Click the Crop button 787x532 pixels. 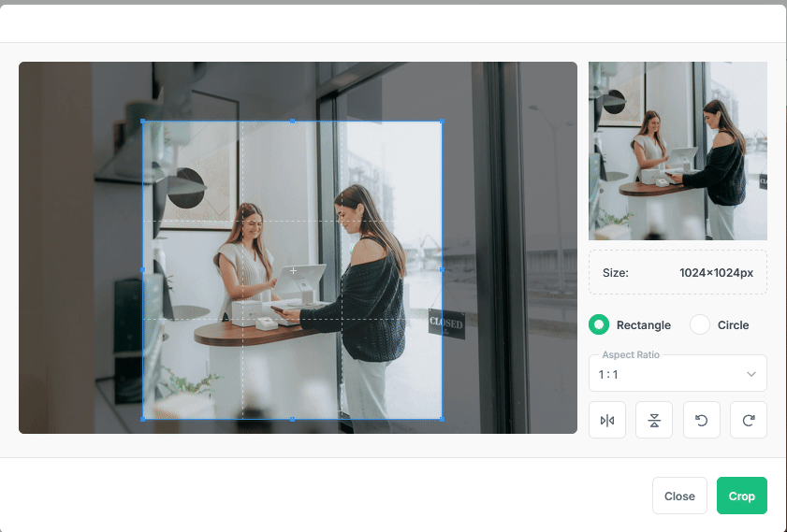tap(741, 496)
